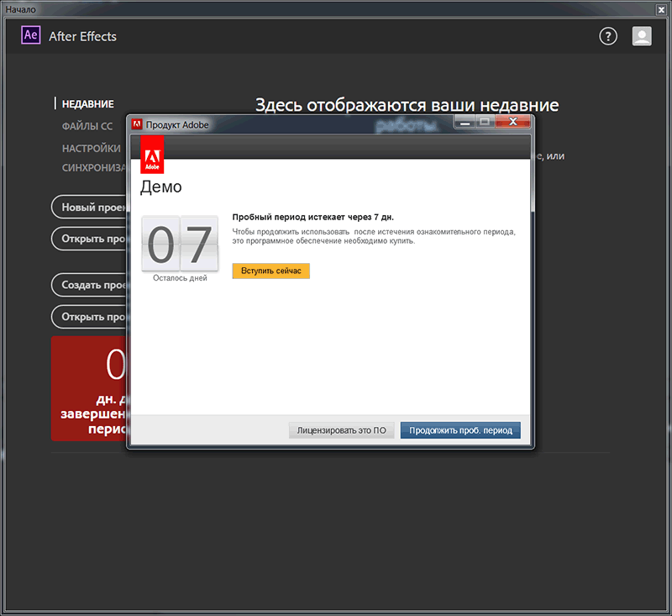Open the НАСТРОЙКИ tab
672x616 pixels.
pyautogui.click(x=92, y=148)
